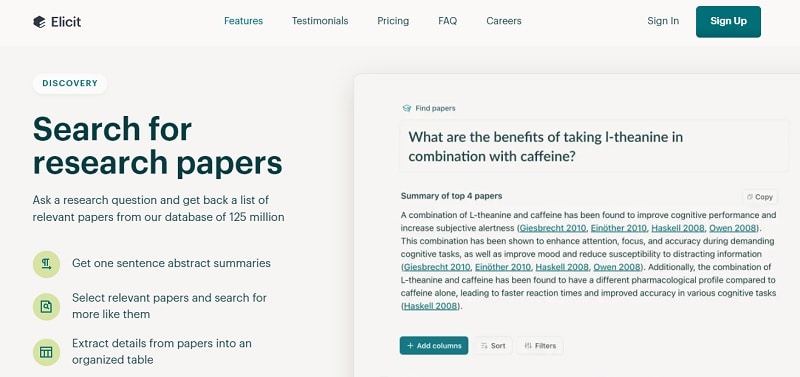Jump to the FAQ section
This screenshot has width=800, height=377.
pos(447,21)
